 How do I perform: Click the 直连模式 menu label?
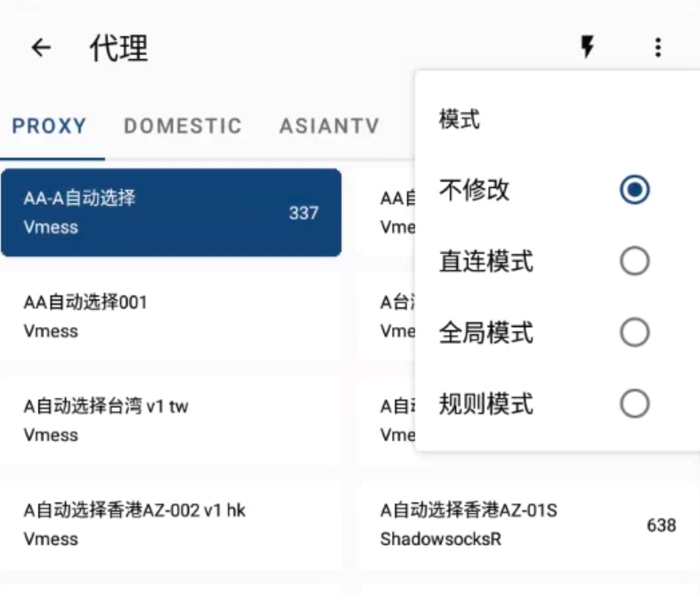click(x=486, y=262)
